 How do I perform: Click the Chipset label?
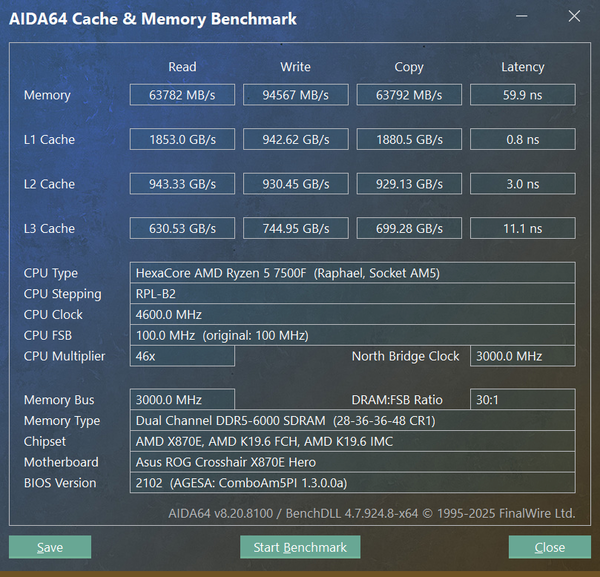tap(44, 442)
